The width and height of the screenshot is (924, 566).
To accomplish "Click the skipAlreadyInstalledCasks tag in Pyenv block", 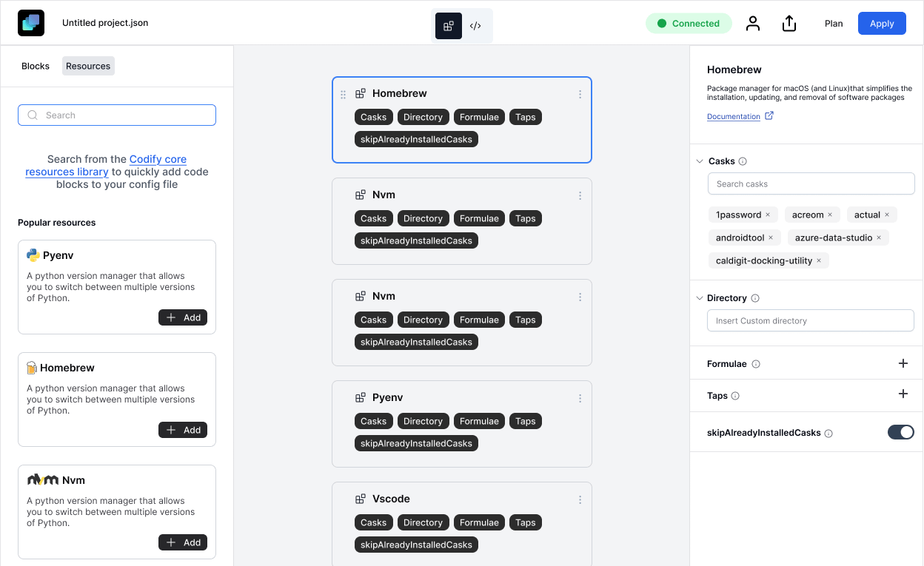I will pyautogui.click(x=416, y=443).
